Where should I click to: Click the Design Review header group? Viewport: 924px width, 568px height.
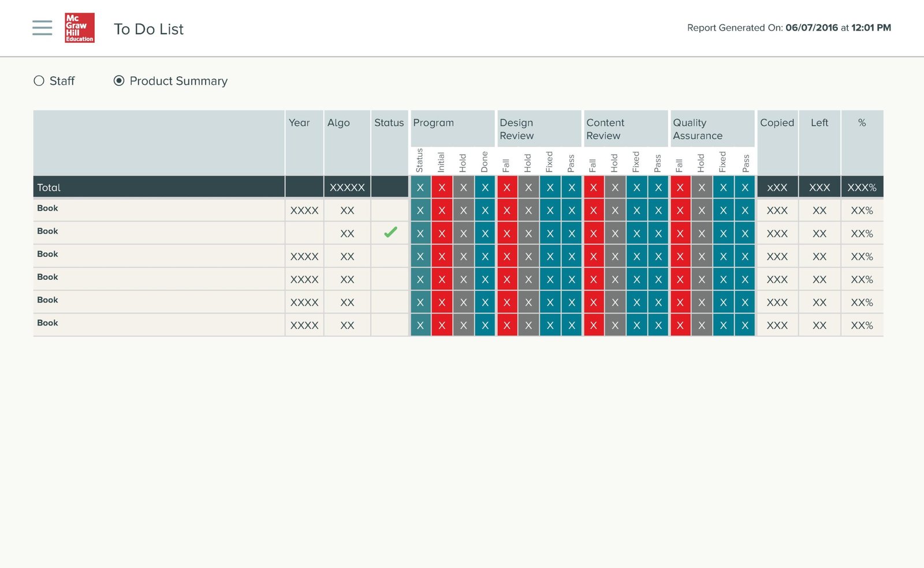(539, 129)
